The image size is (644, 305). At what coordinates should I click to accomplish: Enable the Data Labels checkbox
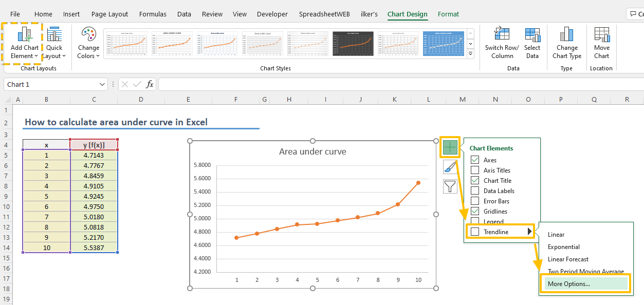[x=474, y=190]
